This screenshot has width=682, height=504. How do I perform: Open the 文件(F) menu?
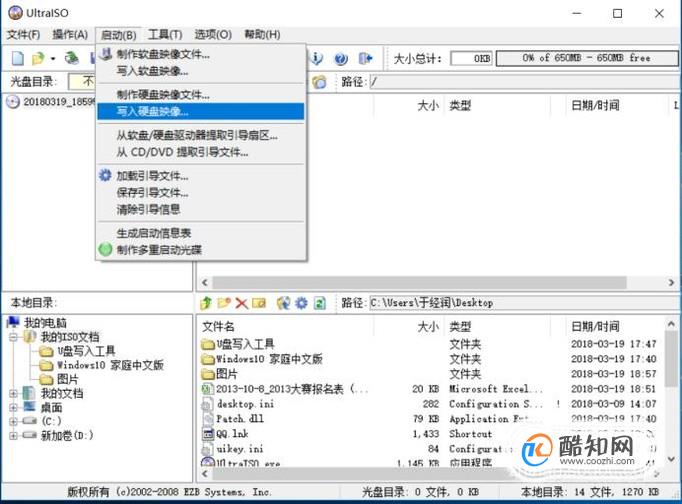23,34
